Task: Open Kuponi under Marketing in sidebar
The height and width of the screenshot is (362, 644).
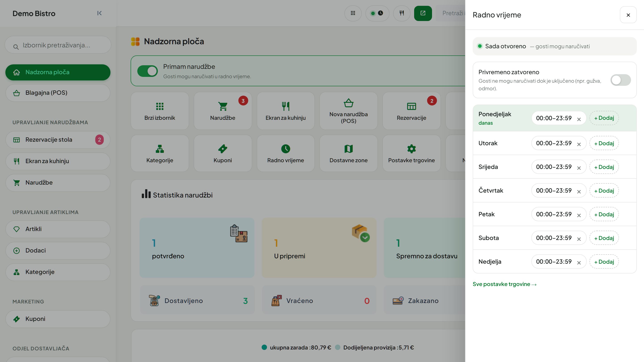Action: [x=58, y=319]
